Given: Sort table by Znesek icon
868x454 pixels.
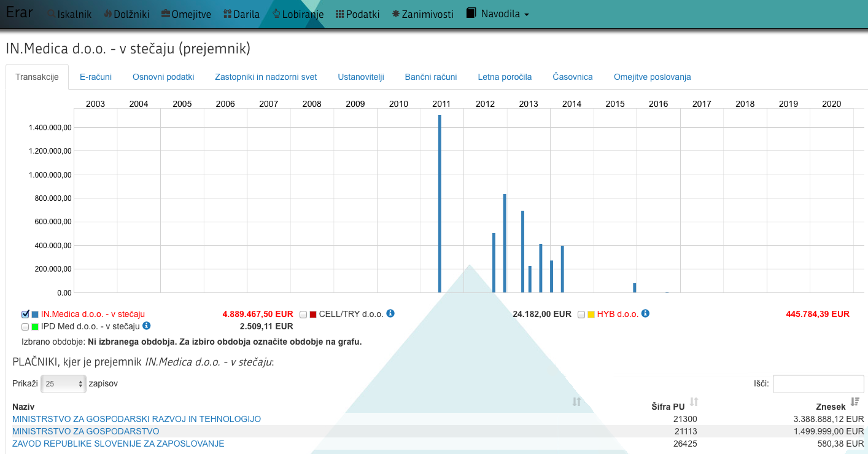Looking at the screenshot, I should 855,402.
